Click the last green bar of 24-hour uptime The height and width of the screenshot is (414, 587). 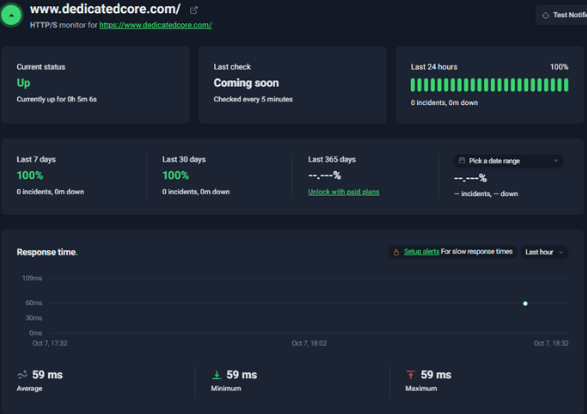[566, 85]
